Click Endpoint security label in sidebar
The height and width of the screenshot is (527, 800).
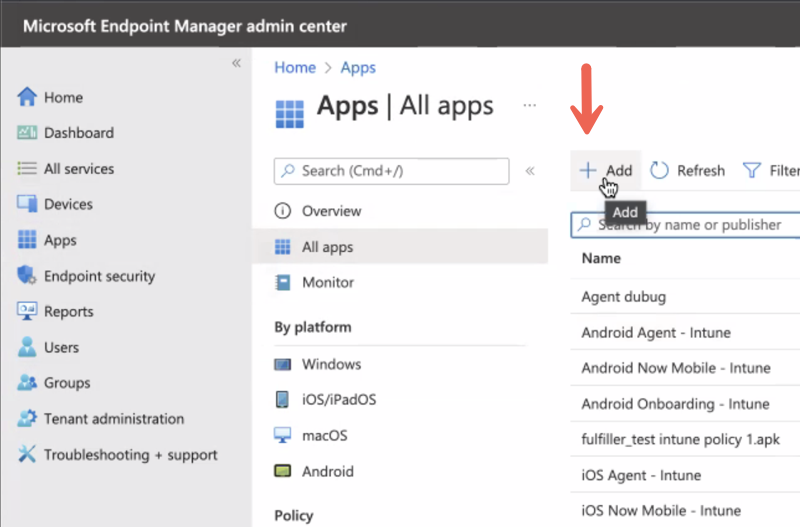(99, 276)
